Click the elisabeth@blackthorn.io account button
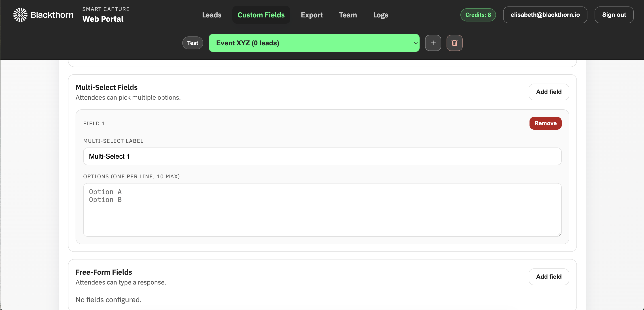This screenshot has height=310, width=644. click(x=545, y=15)
